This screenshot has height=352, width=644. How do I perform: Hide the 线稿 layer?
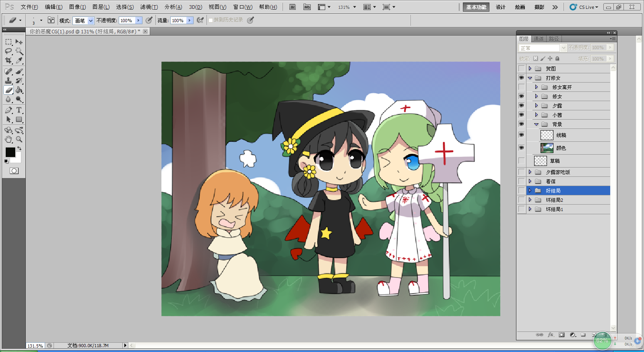point(522,135)
